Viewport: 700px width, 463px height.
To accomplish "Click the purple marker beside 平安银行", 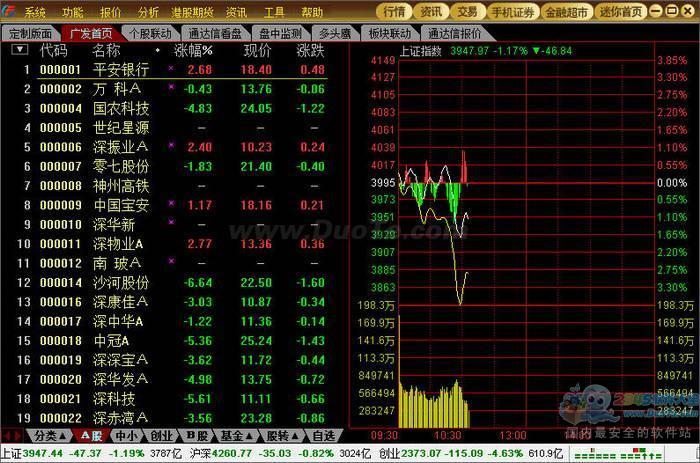I will [171, 68].
